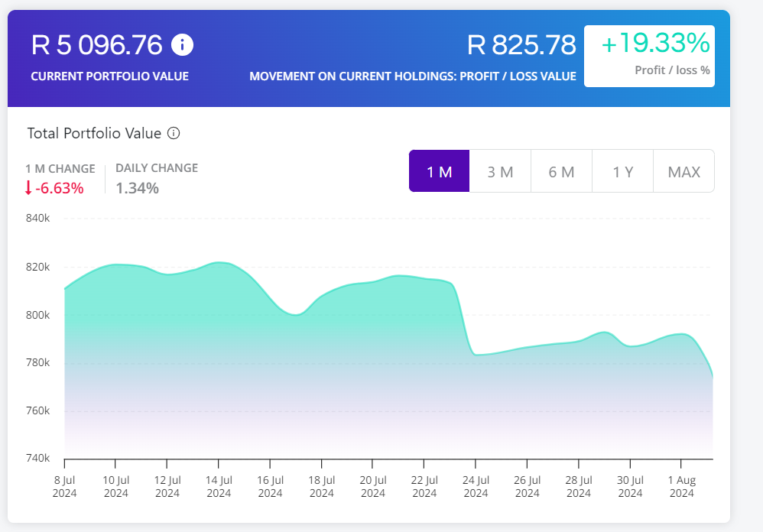Click the Daily Change 1.34% value
763x532 pixels.
pyautogui.click(x=138, y=188)
